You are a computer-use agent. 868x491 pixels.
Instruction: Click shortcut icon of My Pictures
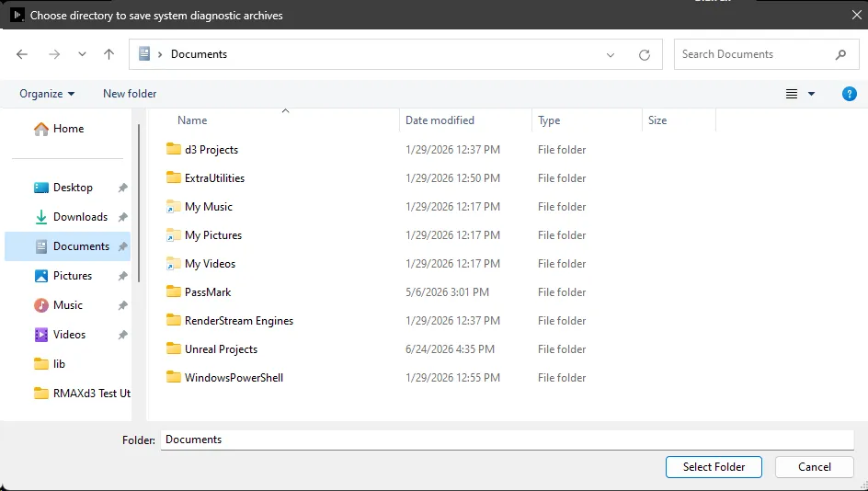[x=173, y=235]
